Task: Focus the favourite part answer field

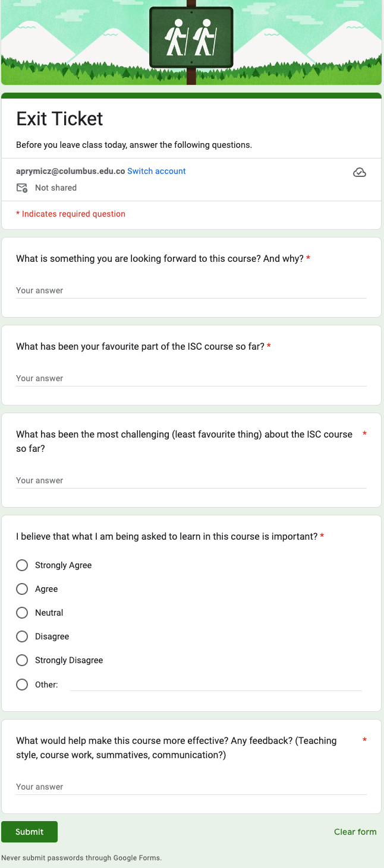Action: [191, 379]
